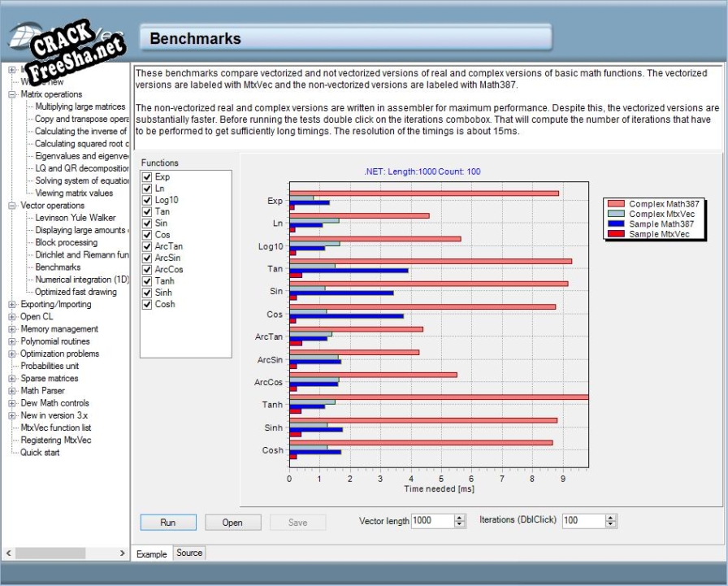The width and height of the screenshot is (728, 586).
Task: Switch to the Source tab
Action: click(189, 553)
